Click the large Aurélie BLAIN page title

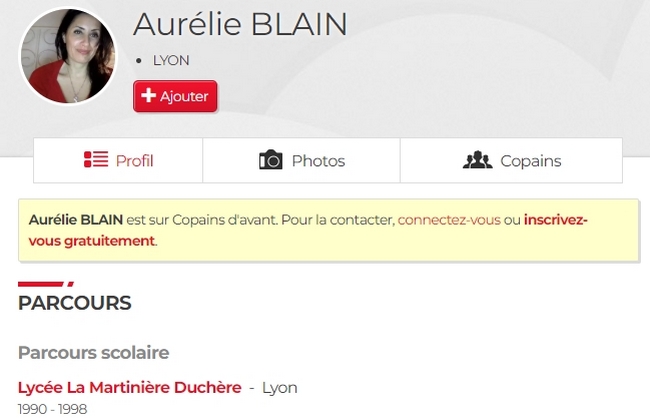tap(240, 24)
